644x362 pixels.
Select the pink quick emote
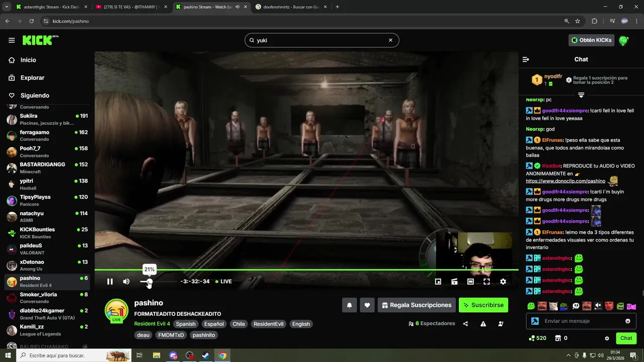[x=631, y=306]
